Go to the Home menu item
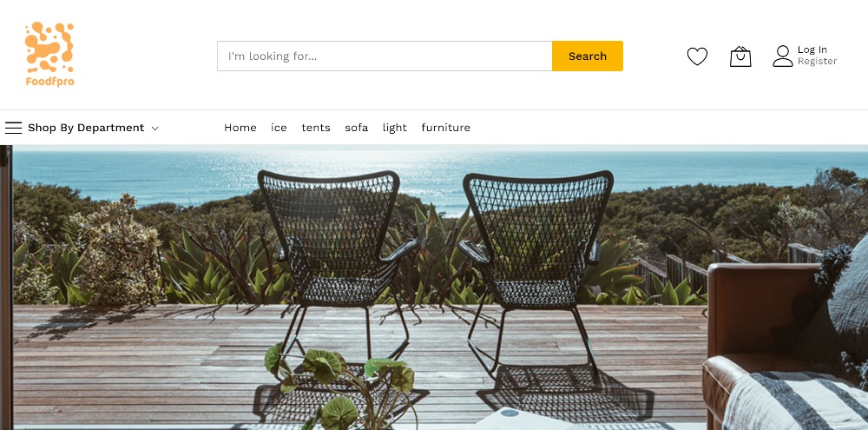 pyautogui.click(x=240, y=128)
